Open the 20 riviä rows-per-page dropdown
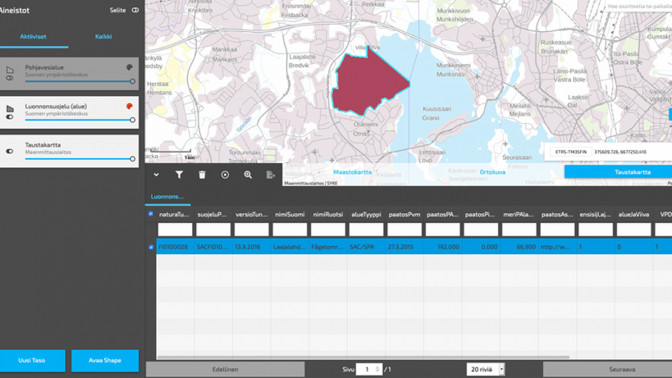 (486, 369)
